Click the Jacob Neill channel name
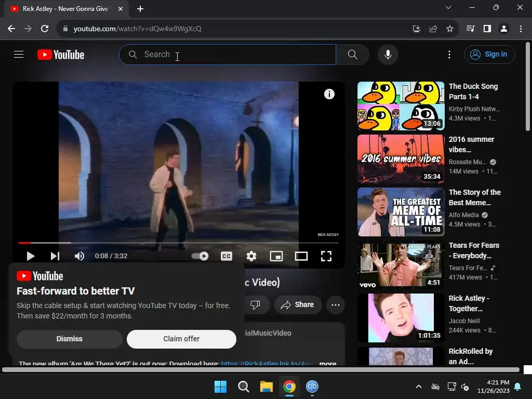The width and height of the screenshot is (532, 399). (464, 321)
